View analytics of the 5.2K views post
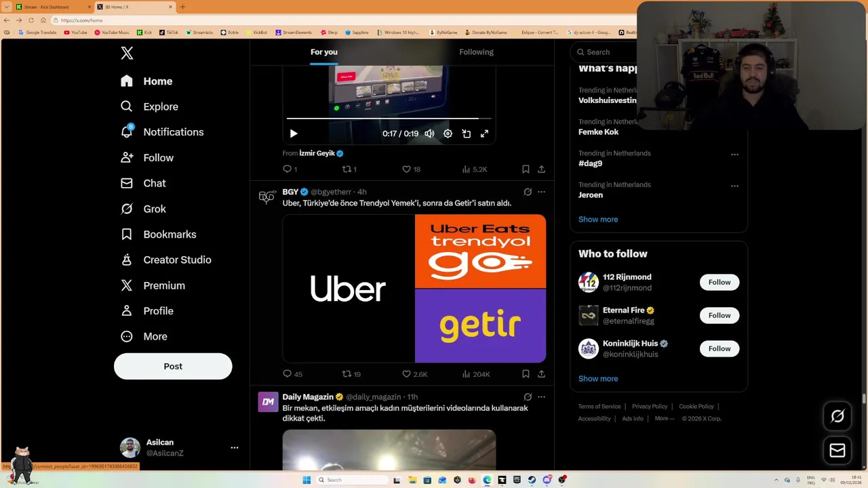Viewport: 868px width, 488px height. tap(474, 169)
